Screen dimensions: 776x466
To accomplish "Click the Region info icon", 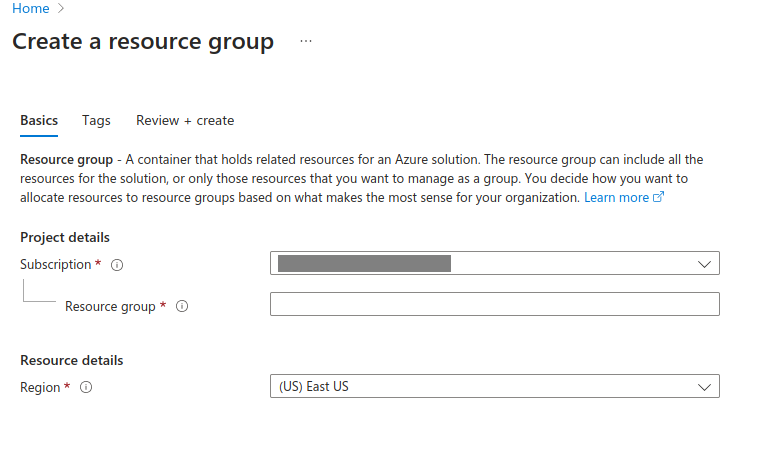I will pos(86,387).
